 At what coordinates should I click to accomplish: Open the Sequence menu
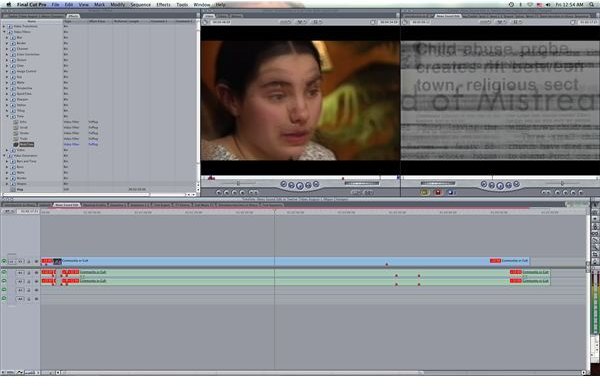click(x=140, y=5)
